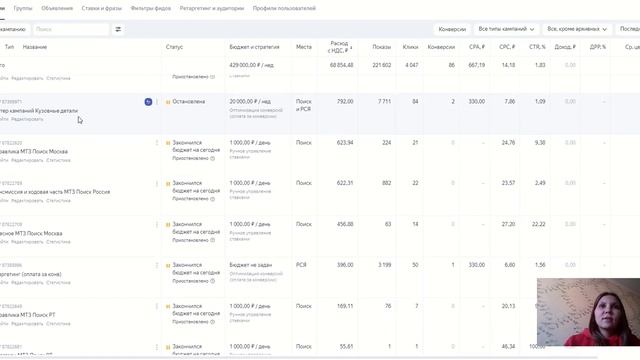Open the filter settings icon beside search
Image resolution: width=640 pixels, height=360 pixels.
118,29
